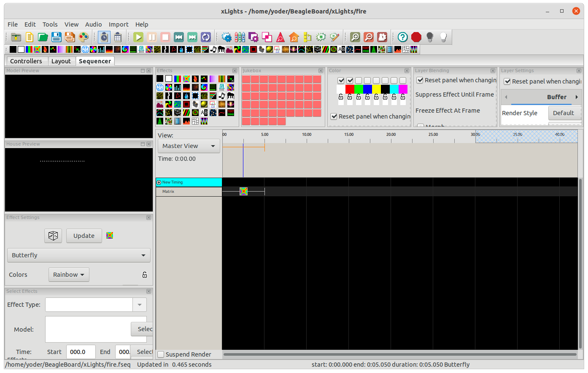Click the Update button
This screenshot has width=588, height=373.
(84, 236)
